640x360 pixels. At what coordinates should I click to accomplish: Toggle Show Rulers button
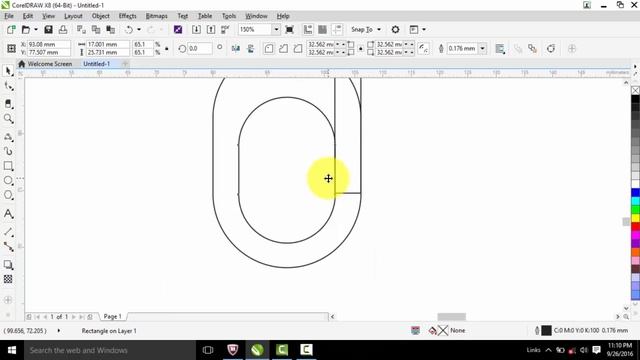(308, 29)
